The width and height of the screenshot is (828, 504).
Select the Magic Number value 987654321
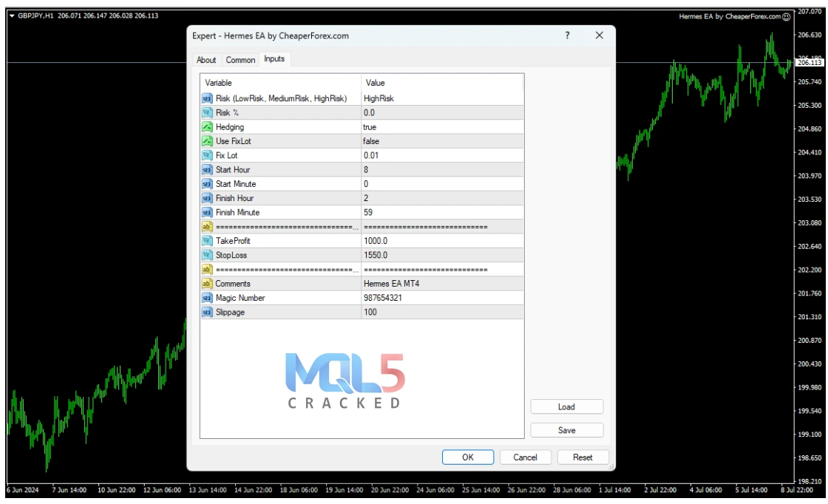click(443, 298)
